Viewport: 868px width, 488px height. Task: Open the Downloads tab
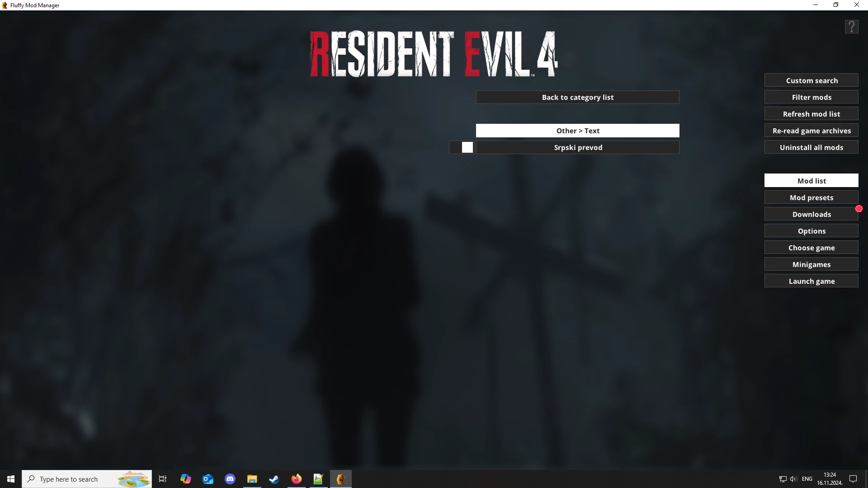point(811,214)
